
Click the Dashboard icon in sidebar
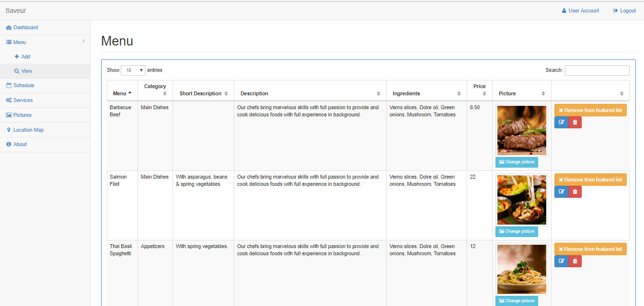coord(9,28)
